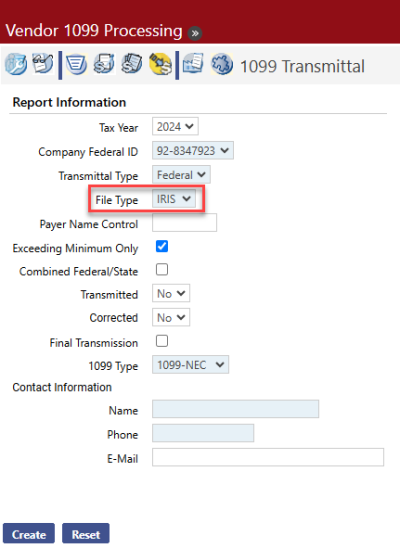Expand the 1099 Type dropdown
This screenshot has height=548, width=400.
click(190, 365)
